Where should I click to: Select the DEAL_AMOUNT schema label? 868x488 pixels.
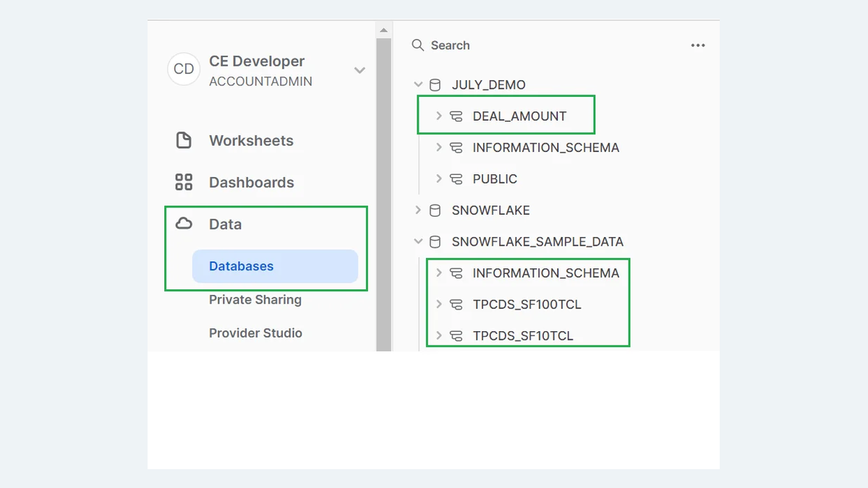(x=519, y=116)
